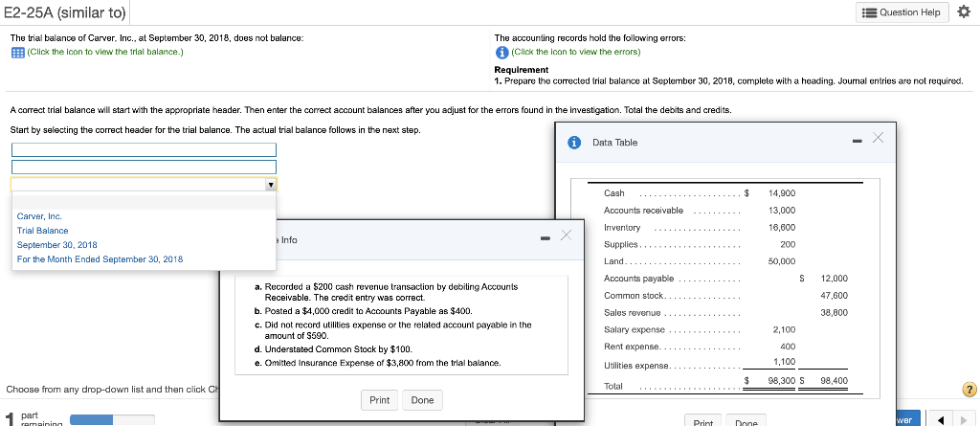
Task: Click error d about Common Stock
Action: pos(333,349)
